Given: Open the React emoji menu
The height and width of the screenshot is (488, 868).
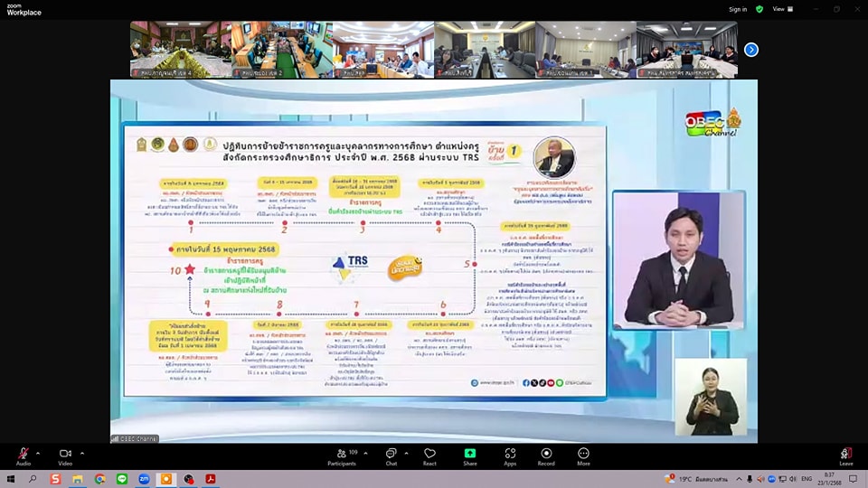Looking at the screenshot, I should pyautogui.click(x=429, y=455).
